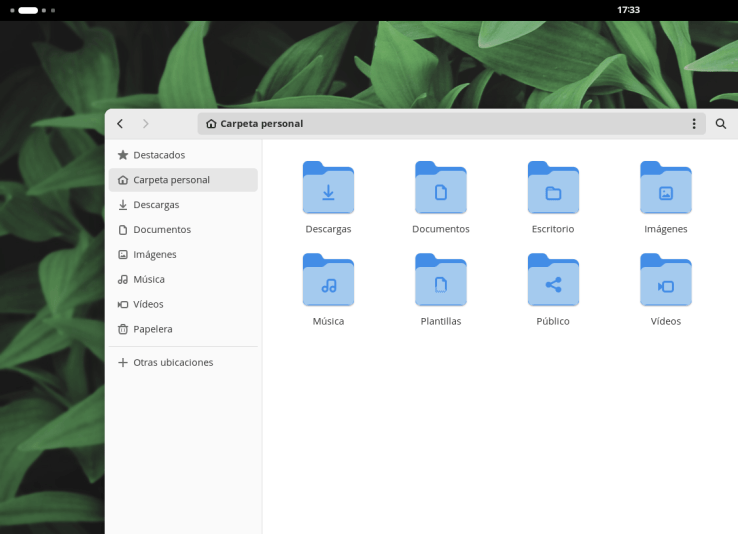Image resolution: width=738 pixels, height=534 pixels.
Task: Expand Otras ubicaciones in sidebar
Action: [x=183, y=362]
